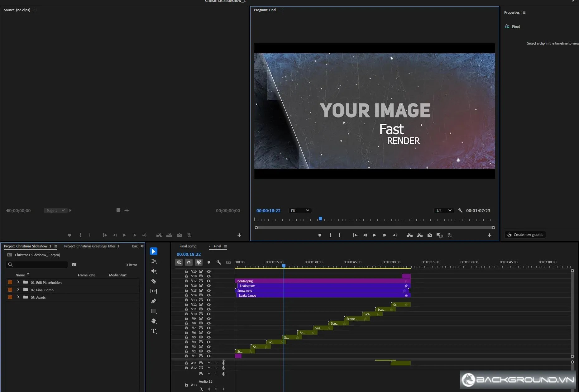
Task: Switch to Final timeline tab
Action: click(x=218, y=246)
